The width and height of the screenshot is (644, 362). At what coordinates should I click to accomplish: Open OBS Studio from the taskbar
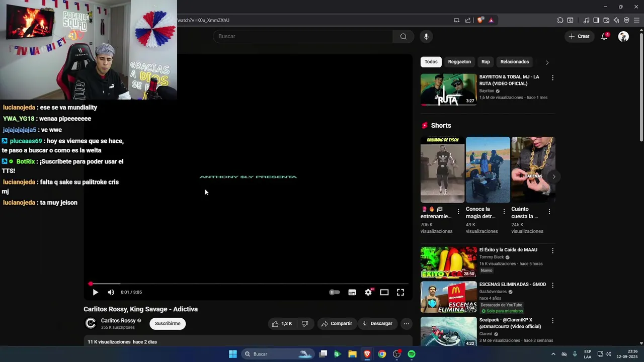(x=397, y=354)
